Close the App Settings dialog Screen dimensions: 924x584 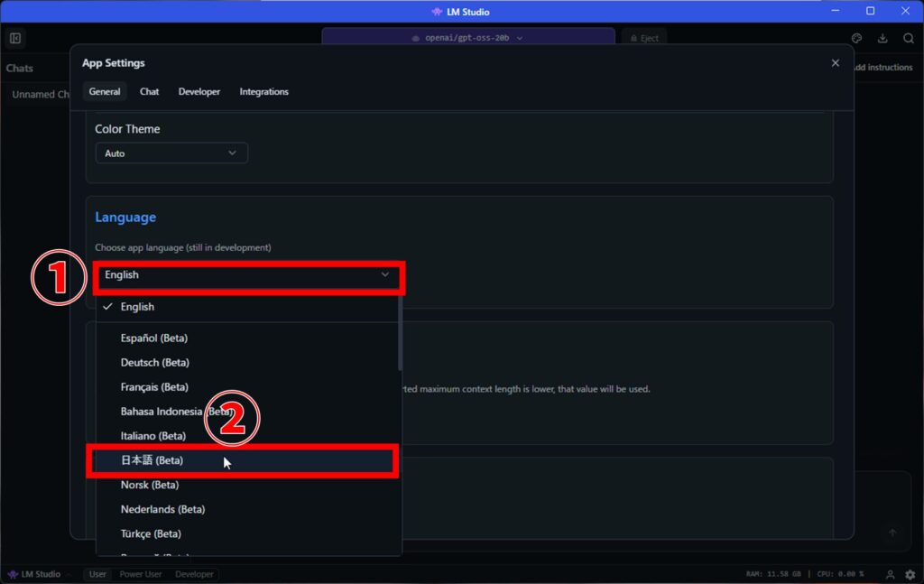click(835, 63)
